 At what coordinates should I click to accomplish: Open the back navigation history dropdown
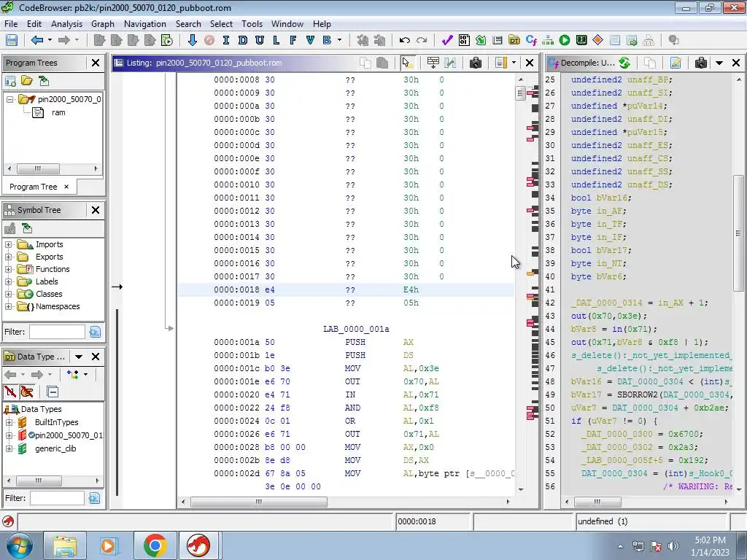(50, 41)
